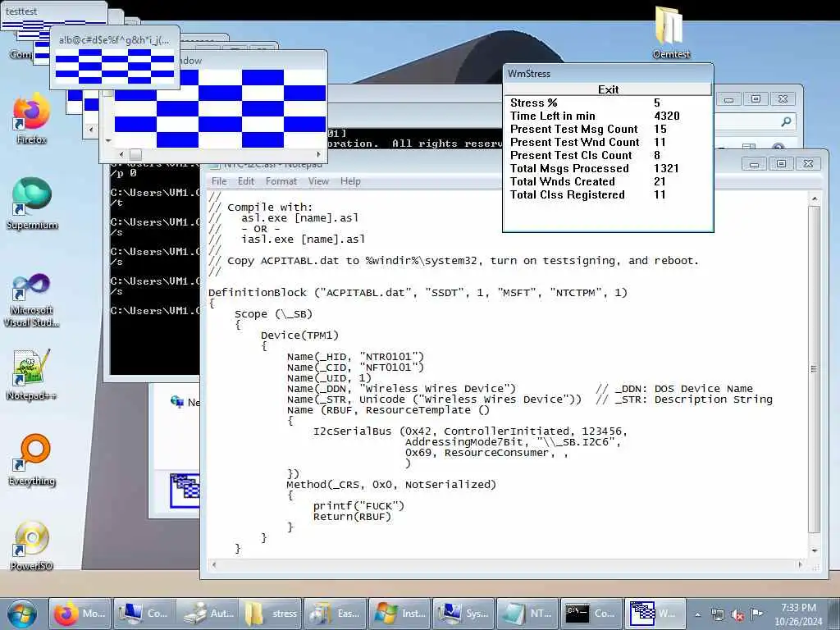Click 'Method(_CRS, 0x0, NotSerialized)' line
This screenshot has height=630, width=840.
[x=391, y=484]
